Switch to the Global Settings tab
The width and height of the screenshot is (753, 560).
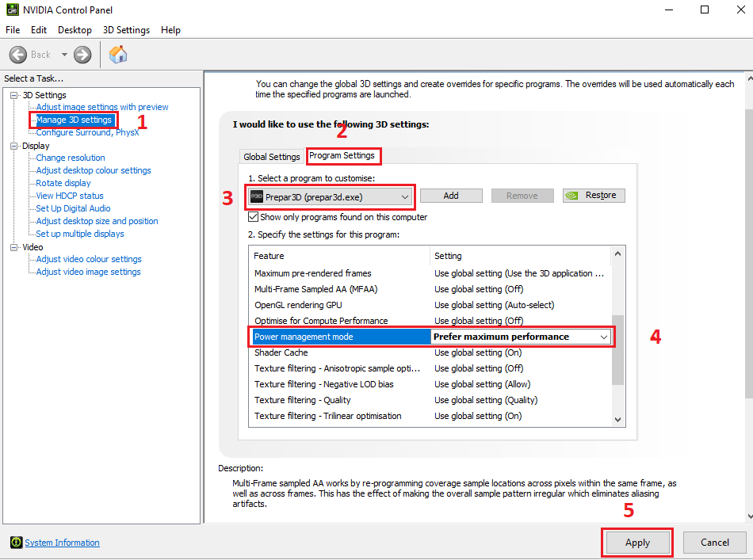pos(272,157)
